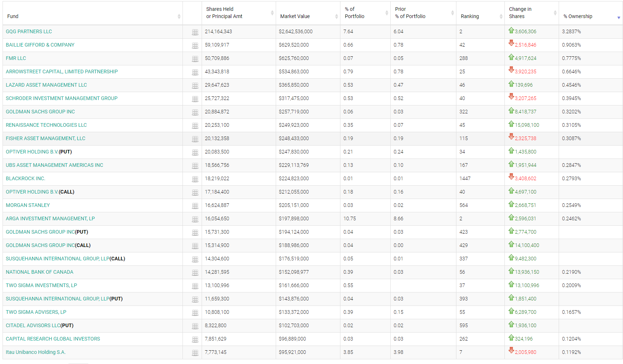The image size is (623, 364).
Task: Select shares held value 214,164,343
Action: [x=218, y=31]
